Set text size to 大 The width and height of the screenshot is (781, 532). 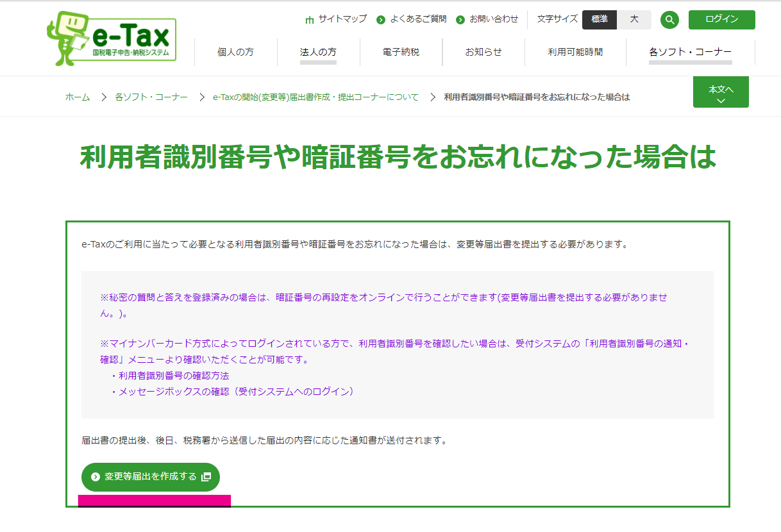click(x=634, y=20)
